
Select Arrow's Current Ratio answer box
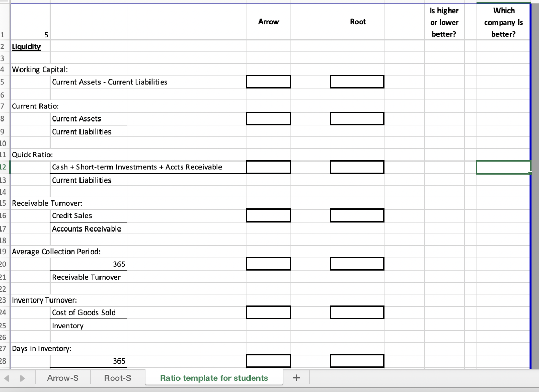point(268,118)
